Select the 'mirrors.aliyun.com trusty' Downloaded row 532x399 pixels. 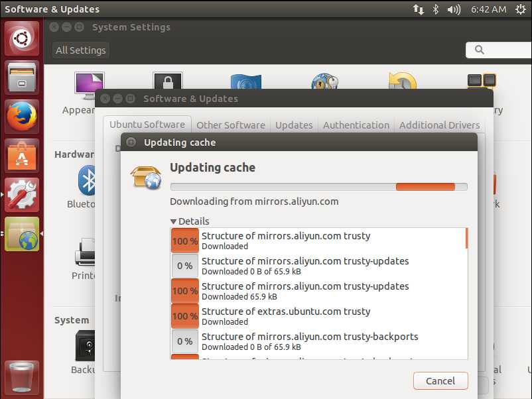coord(318,241)
